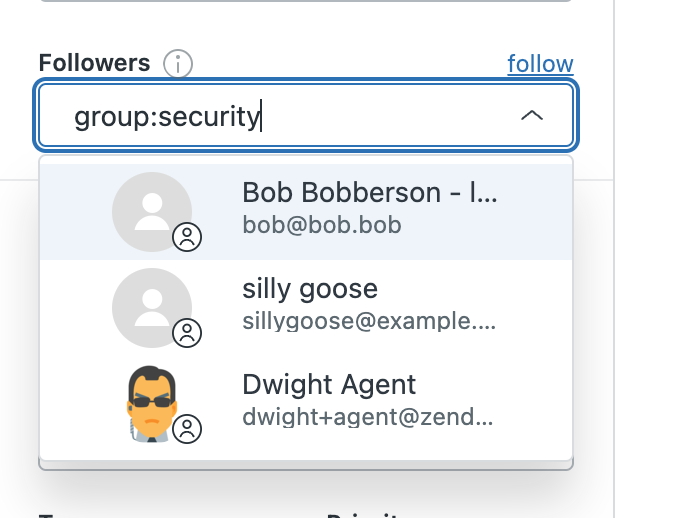
Task: Select the Bob Bobberson name
Action: 370,193
